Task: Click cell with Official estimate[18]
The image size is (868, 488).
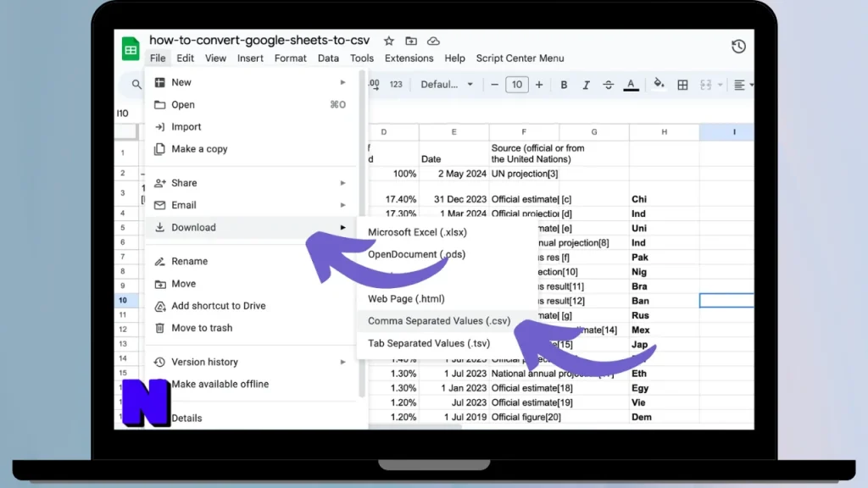Action: (x=524, y=388)
